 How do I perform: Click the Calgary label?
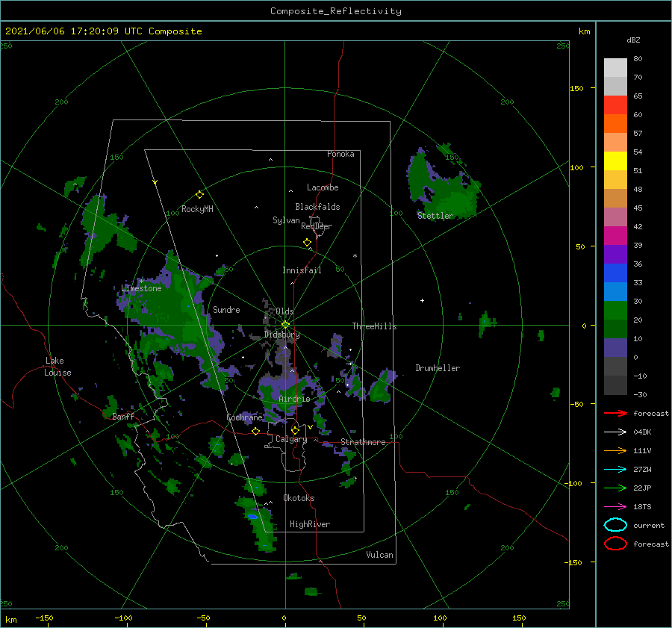291,439
